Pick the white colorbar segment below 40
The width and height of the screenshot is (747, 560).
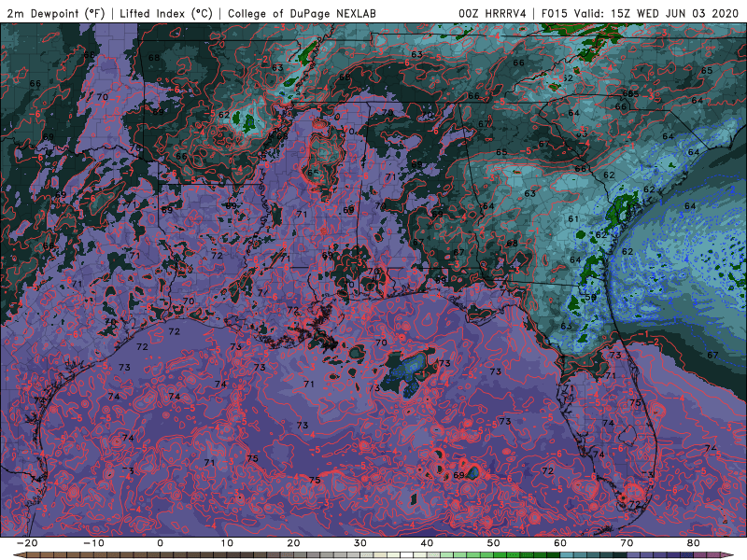click(406, 554)
